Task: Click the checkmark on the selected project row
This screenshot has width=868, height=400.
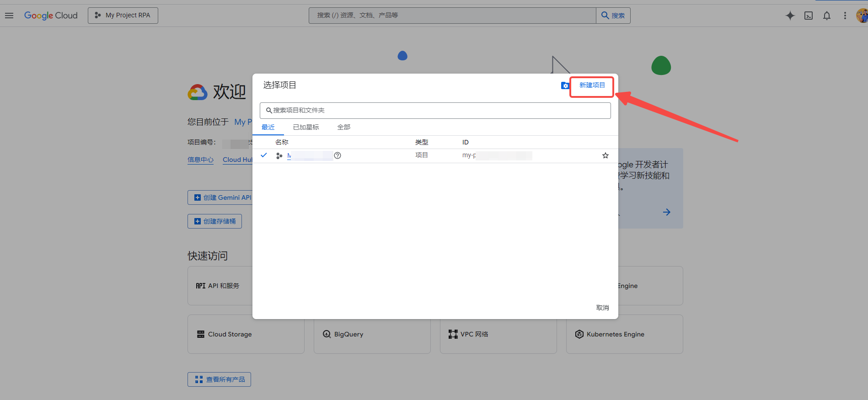Action: coord(264,155)
